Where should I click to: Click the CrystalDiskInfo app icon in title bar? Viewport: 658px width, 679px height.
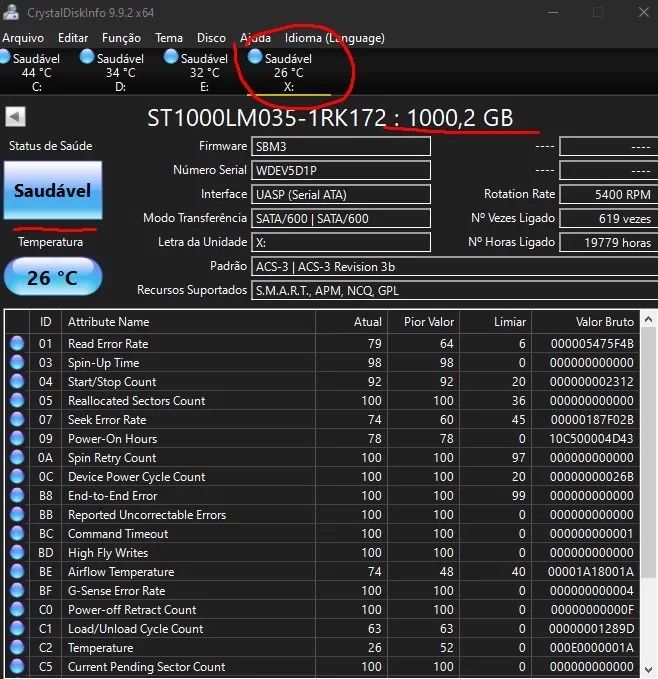[11, 12]
